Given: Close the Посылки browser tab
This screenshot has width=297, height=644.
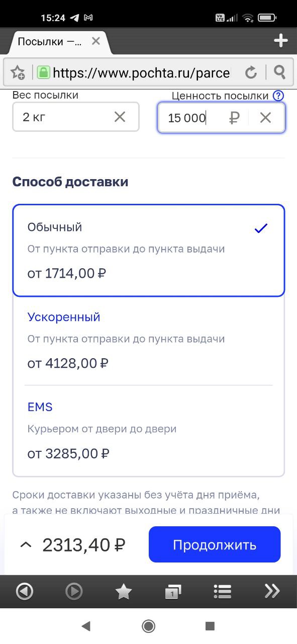Looking at the screenshot, I should pyautogui.click(x=96, y=41).
